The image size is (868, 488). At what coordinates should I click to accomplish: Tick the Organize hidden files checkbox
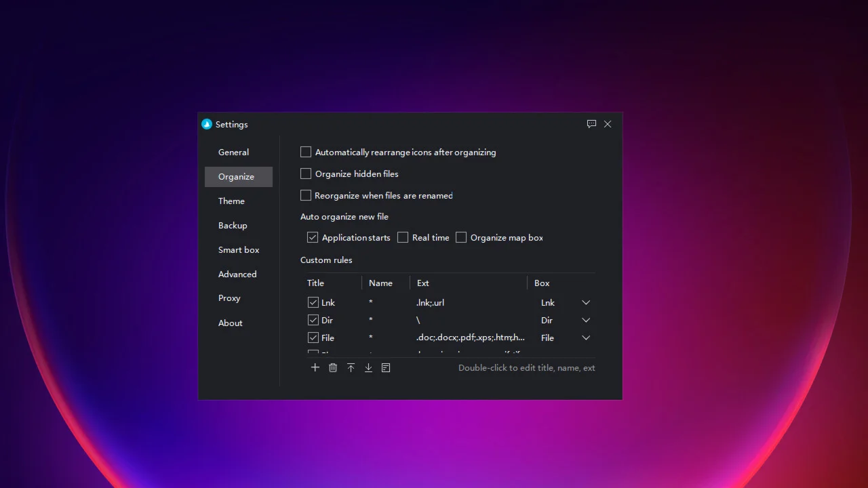306,174
